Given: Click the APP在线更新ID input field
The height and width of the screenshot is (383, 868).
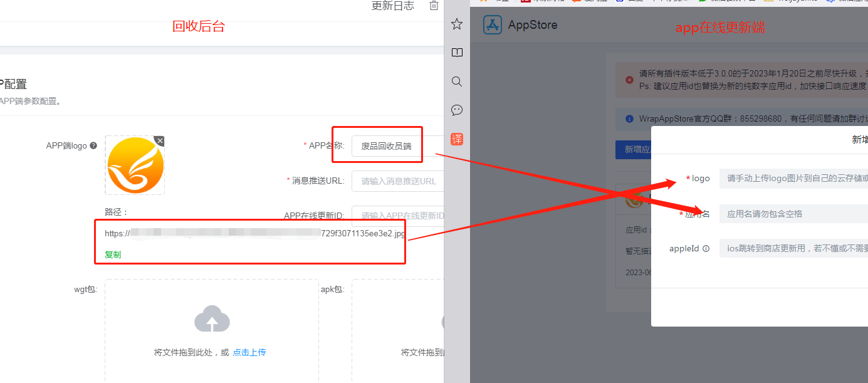Looking at the screenshot, I should coord(397,216).
